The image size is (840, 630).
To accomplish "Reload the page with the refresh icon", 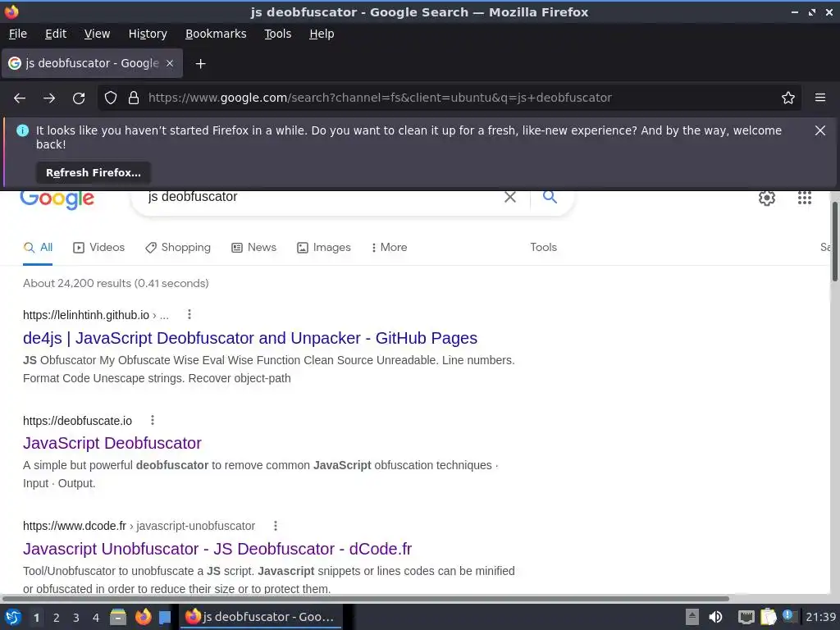I will tap(79, 98).
